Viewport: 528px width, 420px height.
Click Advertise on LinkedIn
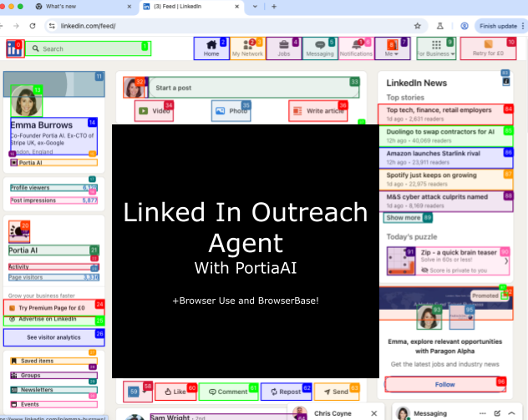click(53, 319)
